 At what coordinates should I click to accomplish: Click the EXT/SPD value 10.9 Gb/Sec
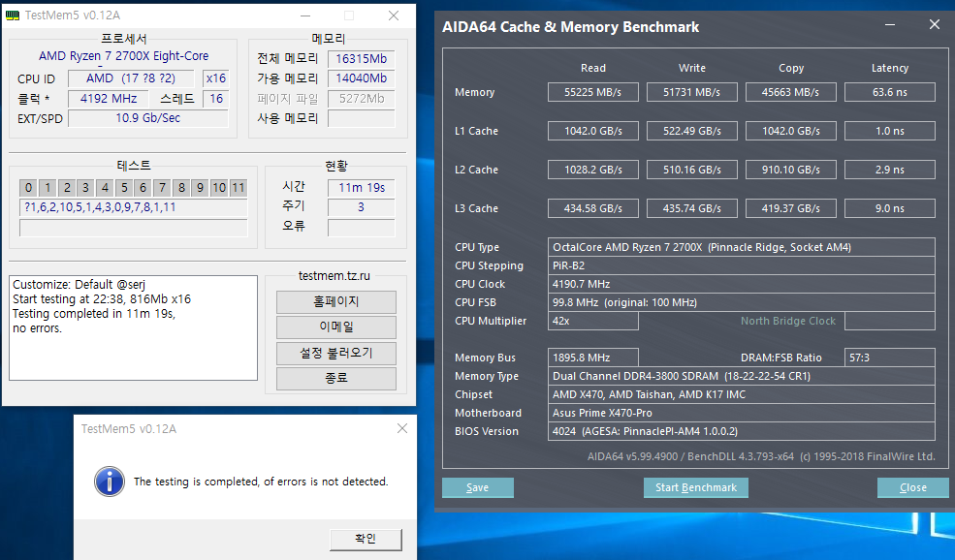[x=148, y=118]
